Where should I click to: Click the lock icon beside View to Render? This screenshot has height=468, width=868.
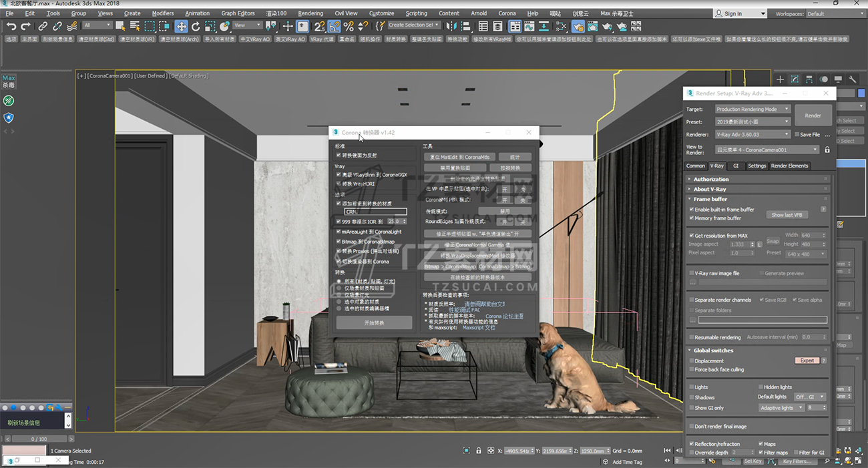pyautogui.click(x=827, y=150)
